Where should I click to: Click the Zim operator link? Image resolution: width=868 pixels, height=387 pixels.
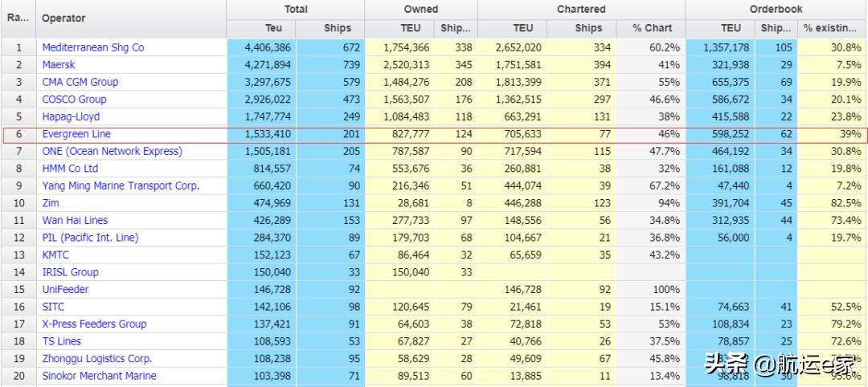click(x=51, y=203)
